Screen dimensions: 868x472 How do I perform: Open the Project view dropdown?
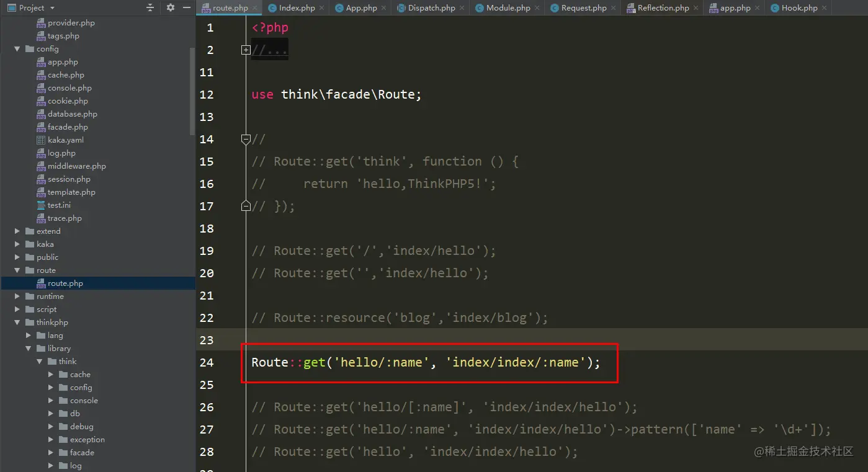[52, 8]
